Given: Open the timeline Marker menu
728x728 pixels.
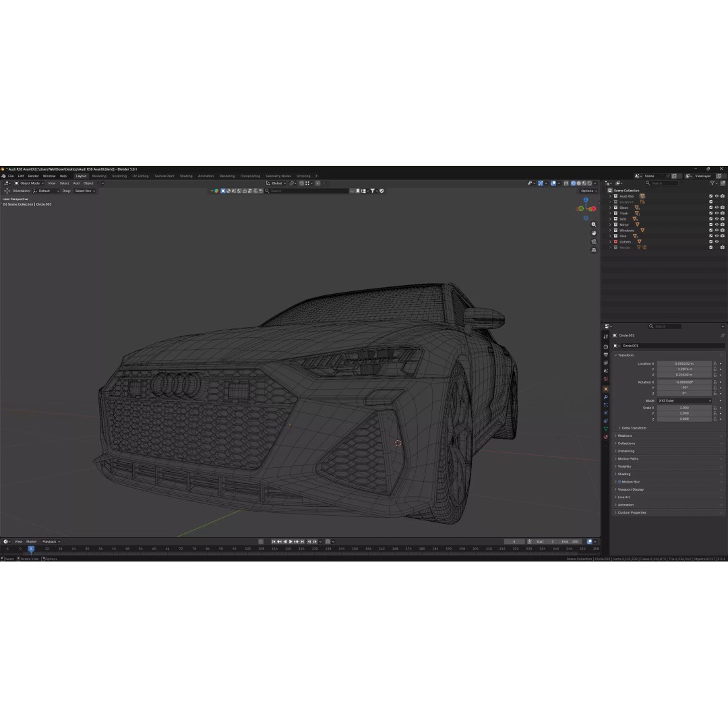Looking at the screenshot, I should click(31, 542).
